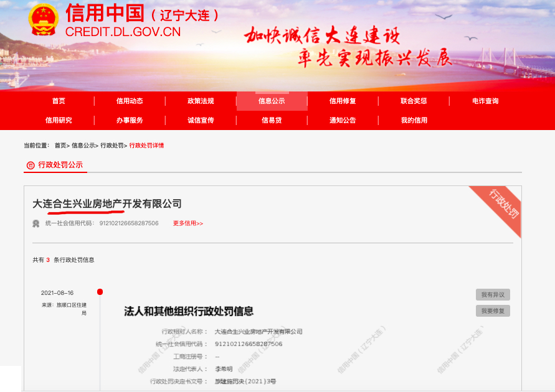Open 信易贷 navigation item
Screen dimensions: 555x392
[272, 120]
